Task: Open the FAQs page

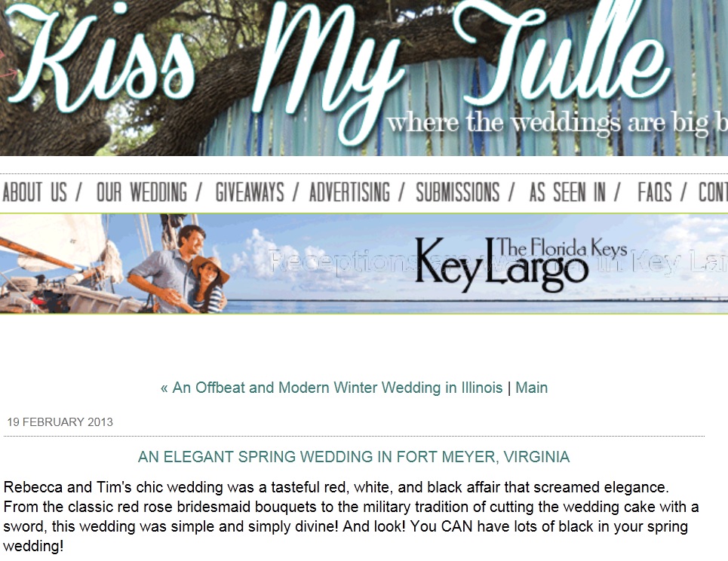Action: point(655,192)
